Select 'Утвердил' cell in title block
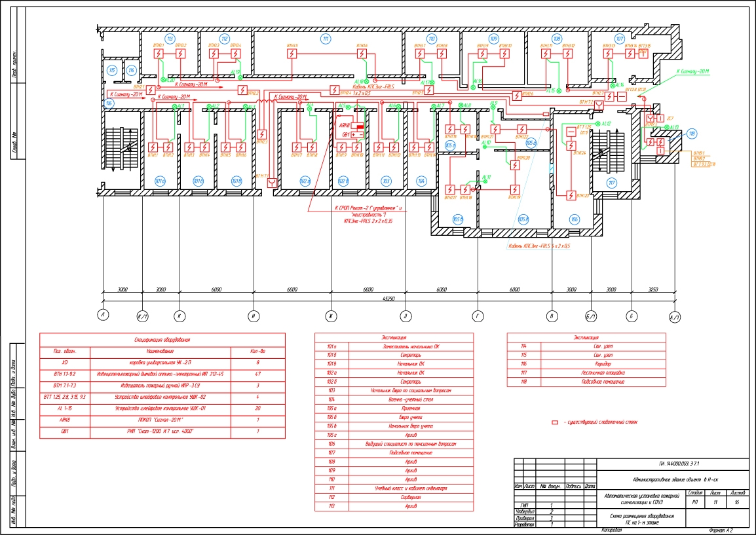 525,512
